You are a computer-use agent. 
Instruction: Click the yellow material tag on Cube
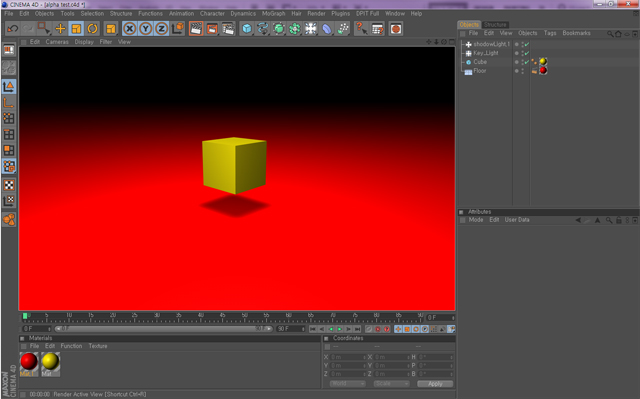point(543,62)
